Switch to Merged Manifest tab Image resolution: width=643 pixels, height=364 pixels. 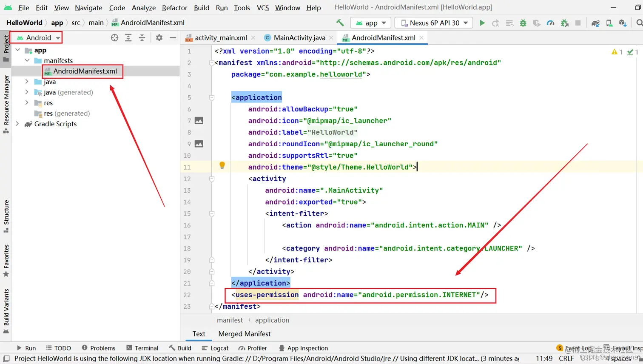[x=245, y=334]
